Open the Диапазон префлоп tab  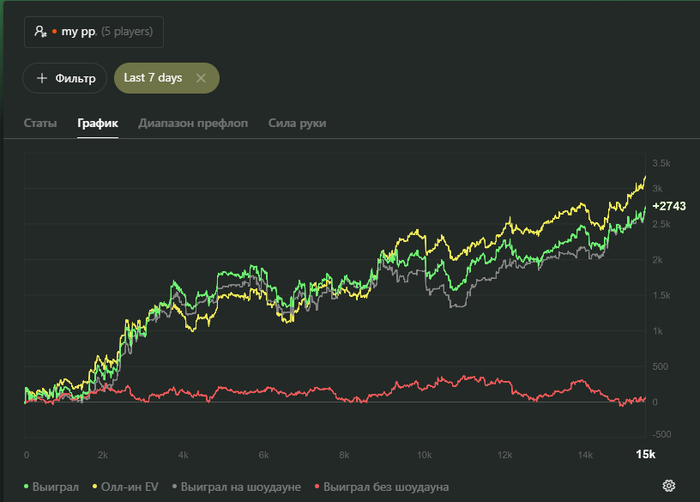pyautogui.click(x=194, y=123)
